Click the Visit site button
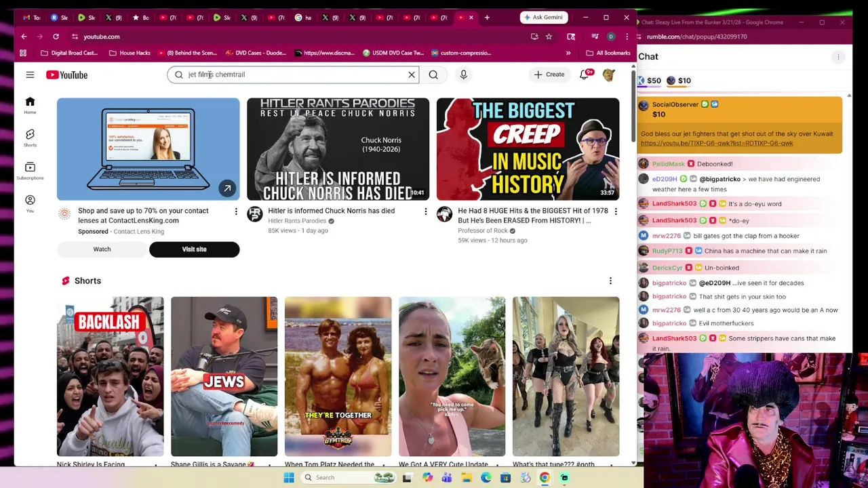868x488 pixels. pyautogui.click(x=194, y=249)
